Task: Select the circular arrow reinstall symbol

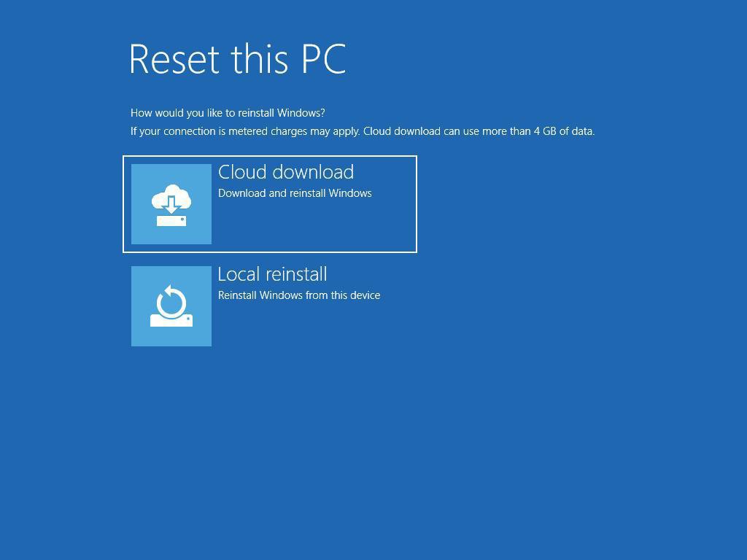Action: pyautogui.click(x=171, y=301)
